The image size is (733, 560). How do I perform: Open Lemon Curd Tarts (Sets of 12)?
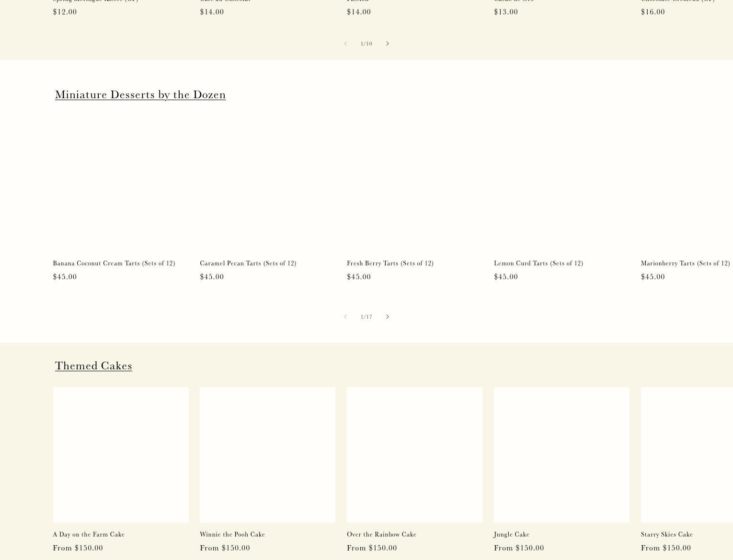(538, 263)
